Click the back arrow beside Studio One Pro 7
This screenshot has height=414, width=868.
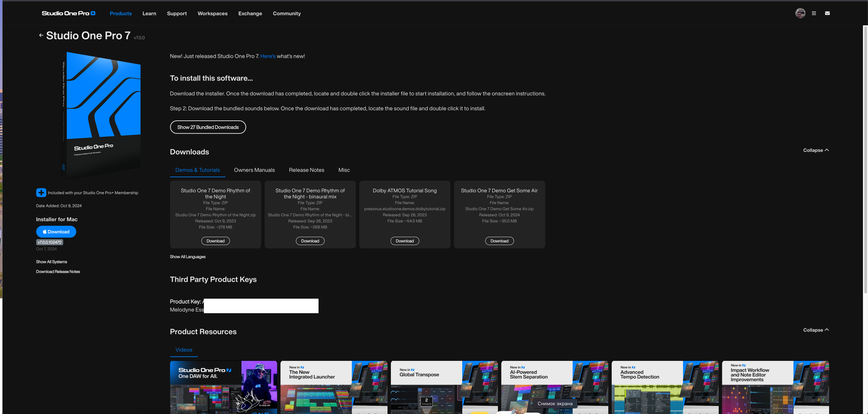point(41,35)
